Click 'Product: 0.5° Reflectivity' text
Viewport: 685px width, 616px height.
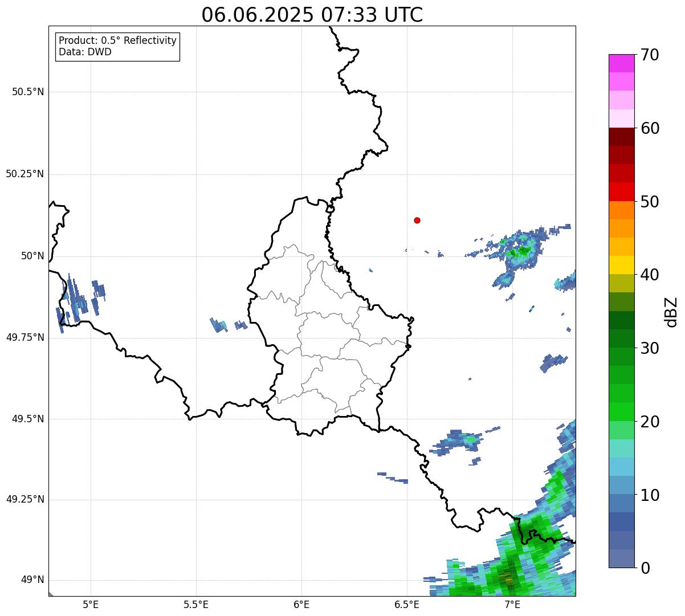(118, 41)
